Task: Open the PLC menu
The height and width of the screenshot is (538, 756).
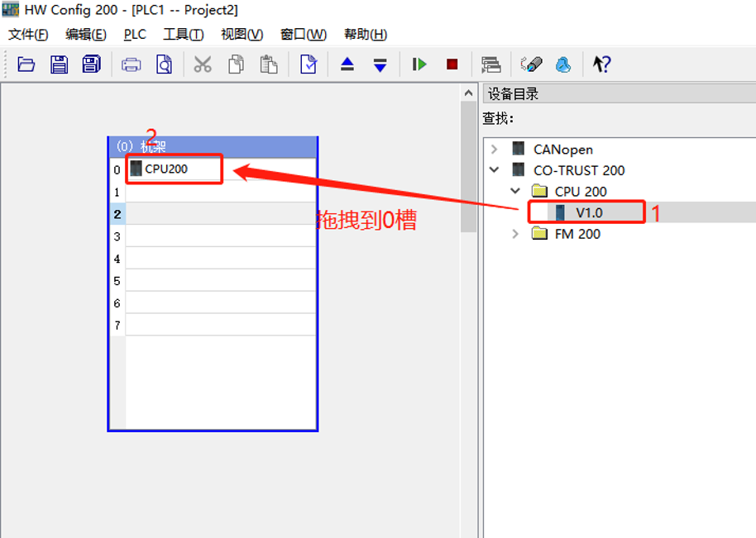Action: coord(135,35)
